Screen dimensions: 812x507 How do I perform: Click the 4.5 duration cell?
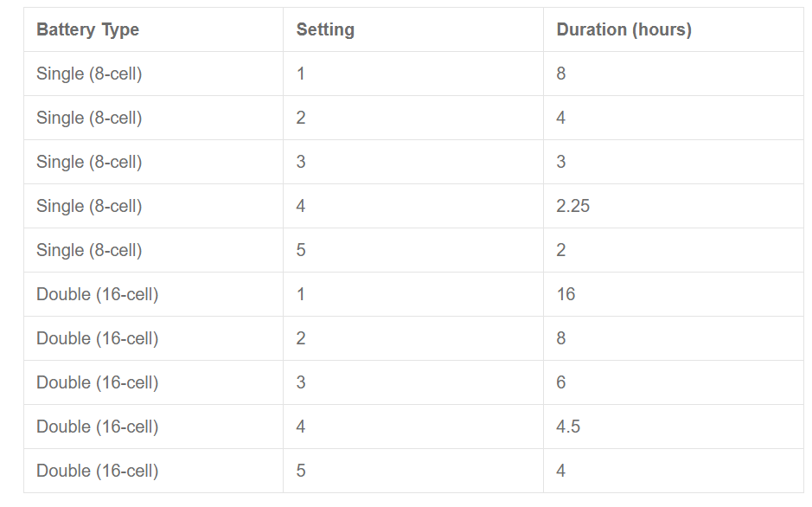tap(568, 427)
